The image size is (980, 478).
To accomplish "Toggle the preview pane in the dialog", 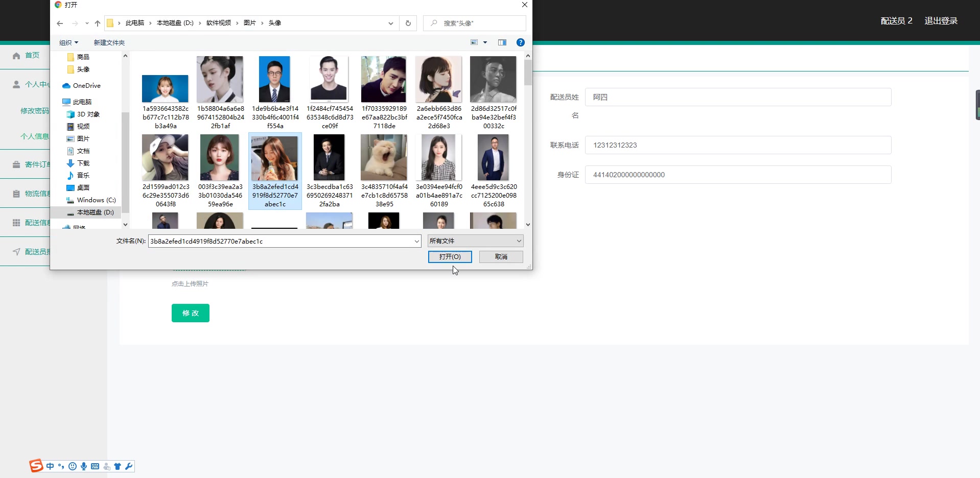I will tap(502, 42).
